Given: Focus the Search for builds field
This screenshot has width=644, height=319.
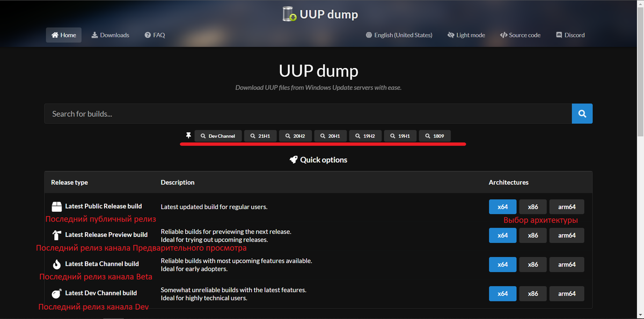Looking at the screenshot, I should pyautogui.click(x=308, y=114).
